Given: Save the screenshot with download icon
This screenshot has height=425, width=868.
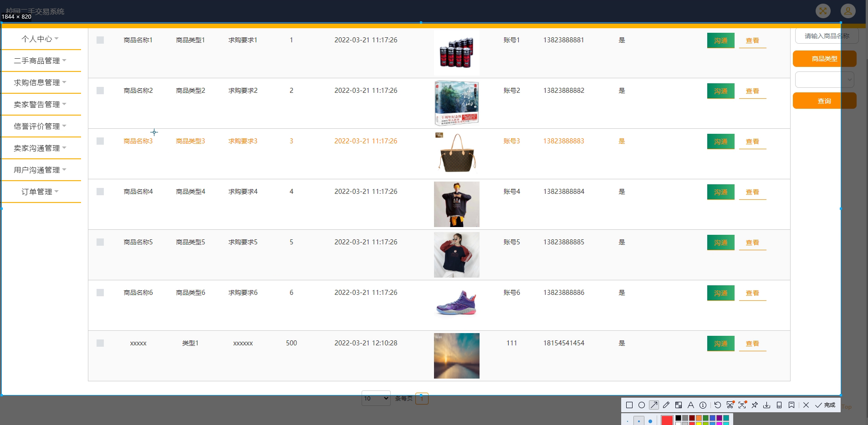Looking at the screenshot, I should coord(767,405).
